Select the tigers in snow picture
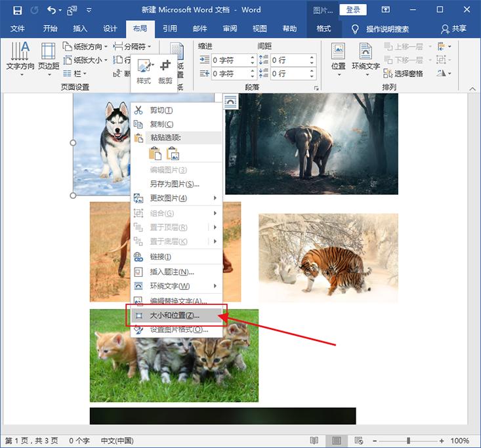The height and width of the screenshot is (448, 481). 328,258
